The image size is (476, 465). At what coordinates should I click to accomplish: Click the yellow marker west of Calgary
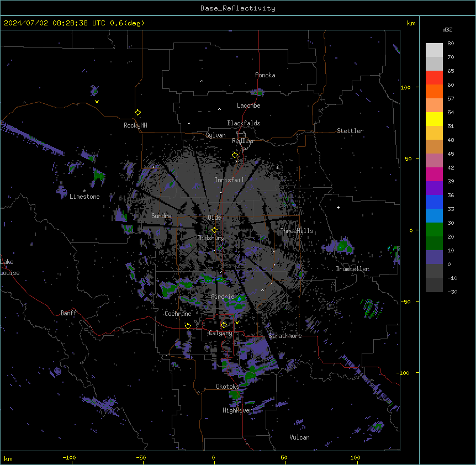click(188, 326)
